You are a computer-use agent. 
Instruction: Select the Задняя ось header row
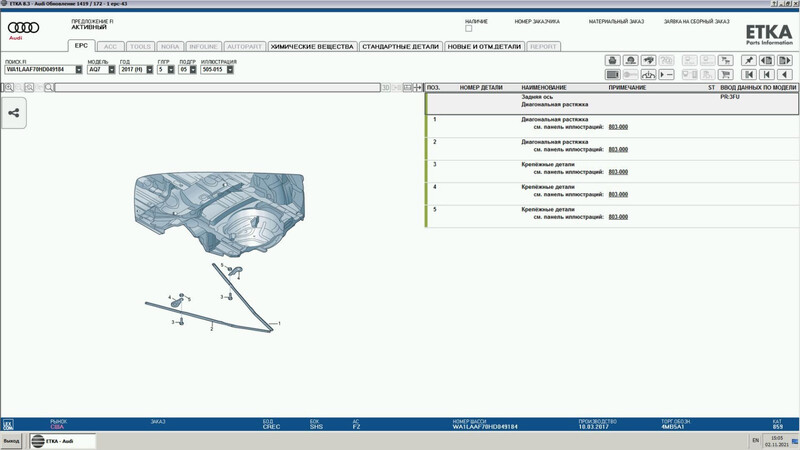pyautogui.click(x=612, y=103)
